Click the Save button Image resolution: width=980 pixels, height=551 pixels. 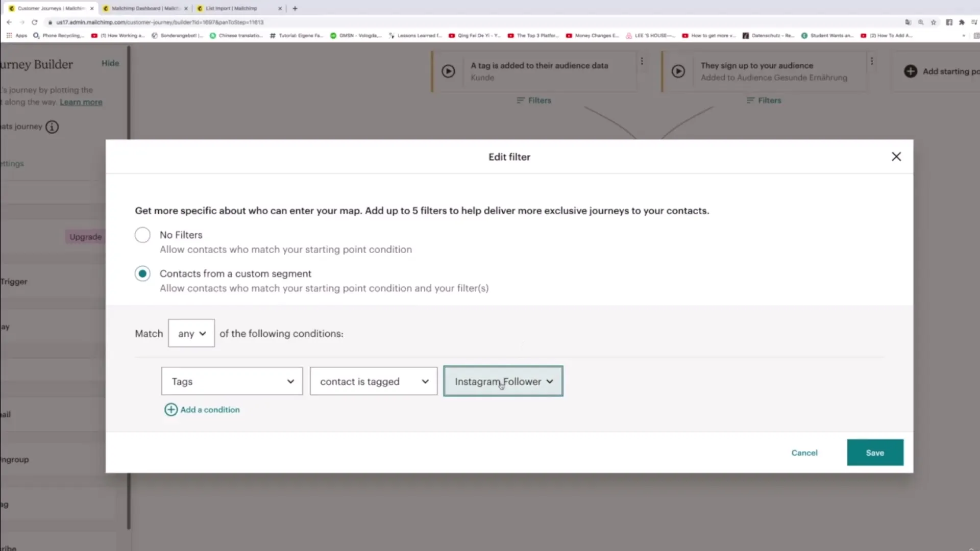pyautogui.click(x=875, y=453)
